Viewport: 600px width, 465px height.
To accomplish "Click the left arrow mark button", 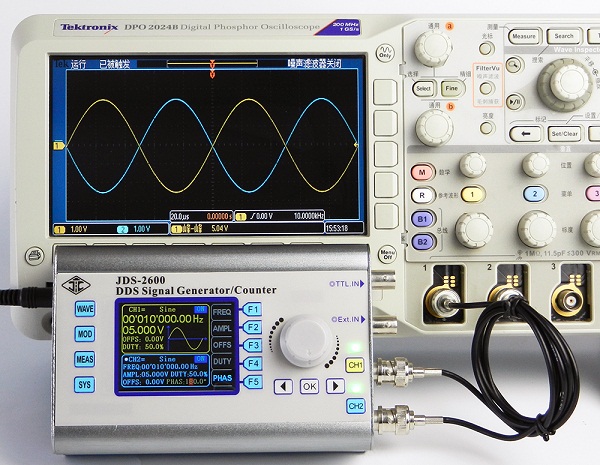I will point(526,134).
